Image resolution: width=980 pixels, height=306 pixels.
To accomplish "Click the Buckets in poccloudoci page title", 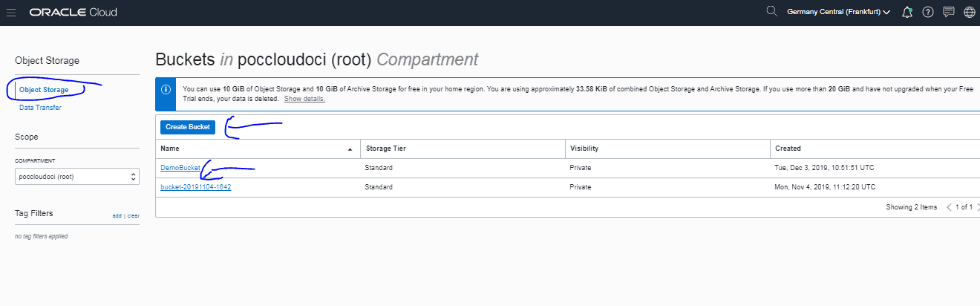I will [x=317, y=59].
